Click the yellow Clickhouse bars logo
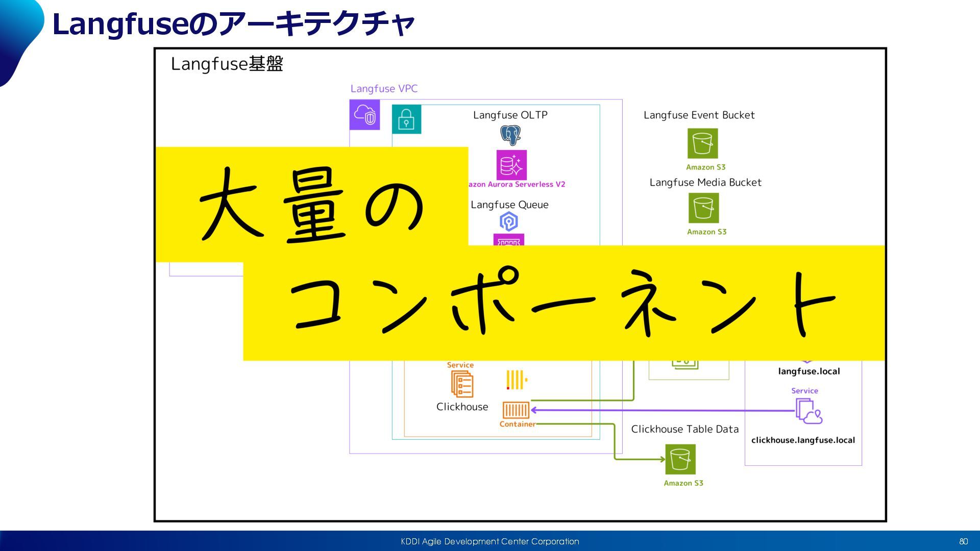980x551 pixels. 517,380
